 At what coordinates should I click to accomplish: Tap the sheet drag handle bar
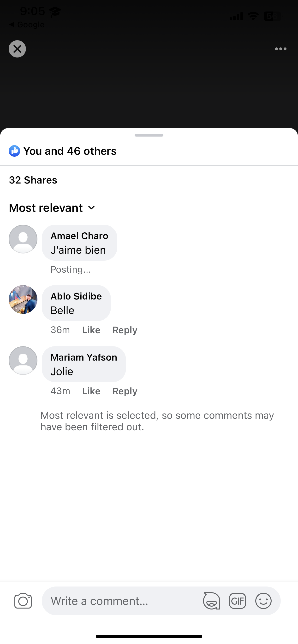click(x=149, y=135)
